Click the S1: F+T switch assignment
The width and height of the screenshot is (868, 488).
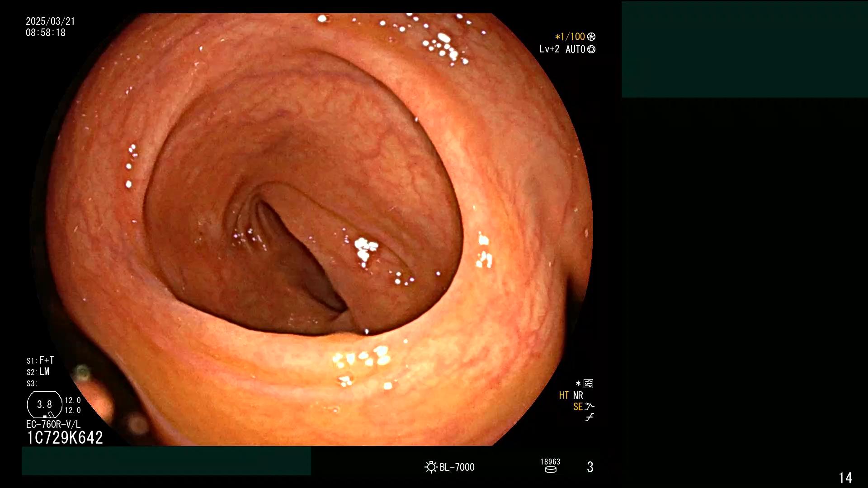[40, 360]
